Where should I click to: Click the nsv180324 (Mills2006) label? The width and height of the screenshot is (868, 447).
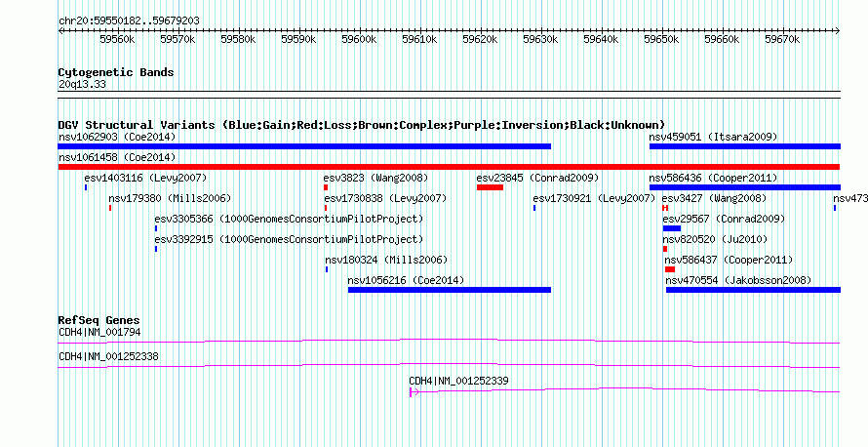tap(386, 260)
